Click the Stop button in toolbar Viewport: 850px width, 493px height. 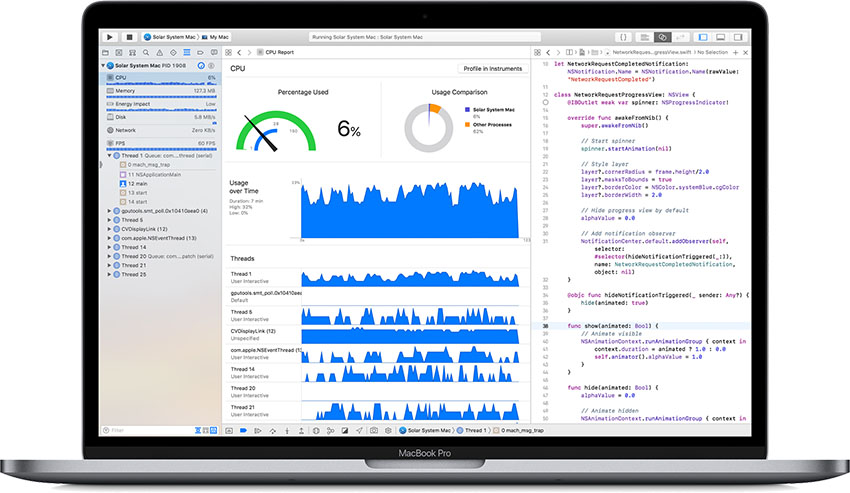coord(129,37)
